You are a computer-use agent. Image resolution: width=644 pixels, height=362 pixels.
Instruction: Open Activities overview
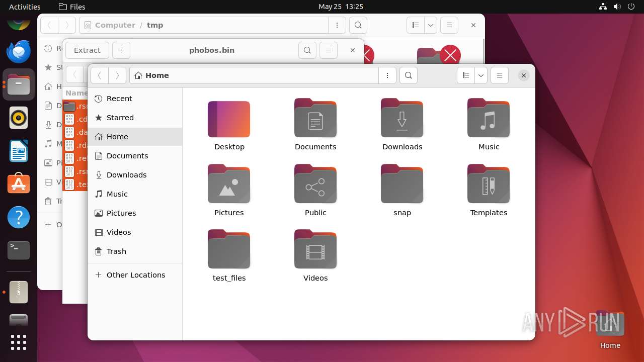point(25,7)
